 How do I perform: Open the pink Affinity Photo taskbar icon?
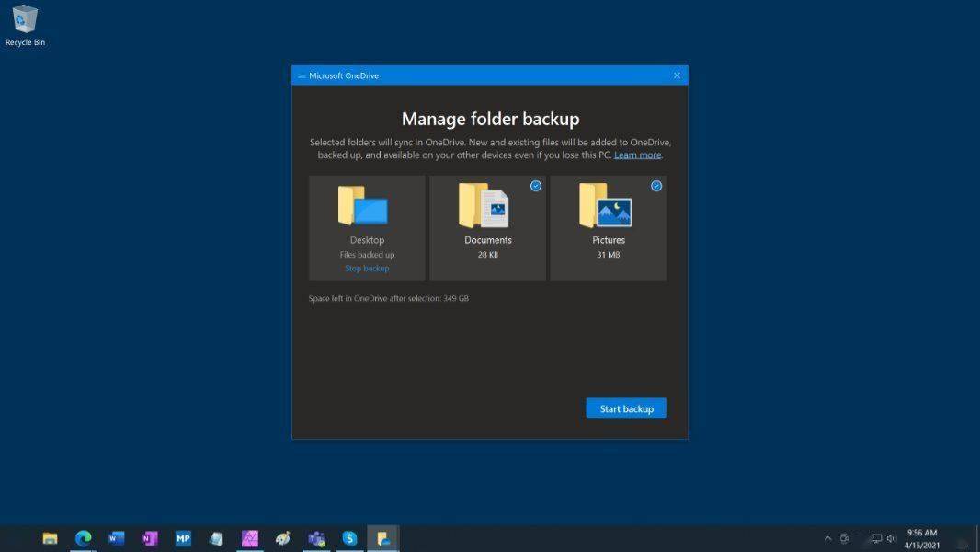point(250,538)
